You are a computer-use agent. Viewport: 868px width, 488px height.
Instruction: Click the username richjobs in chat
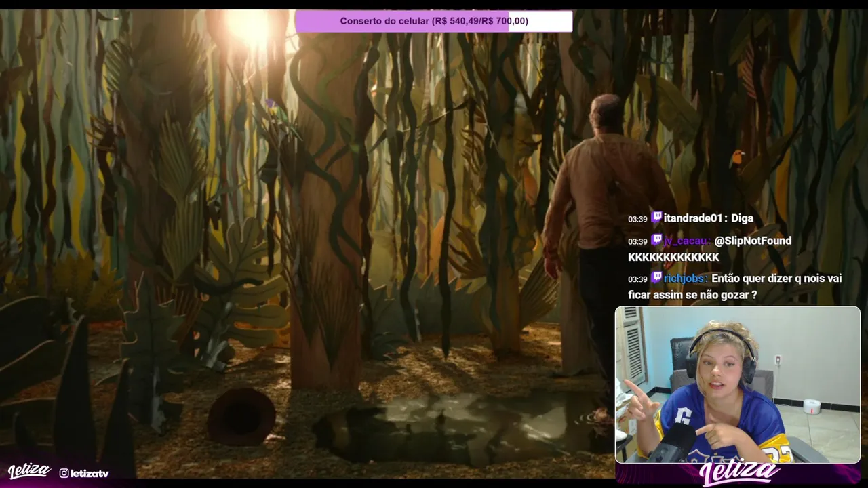coord(685,279)
